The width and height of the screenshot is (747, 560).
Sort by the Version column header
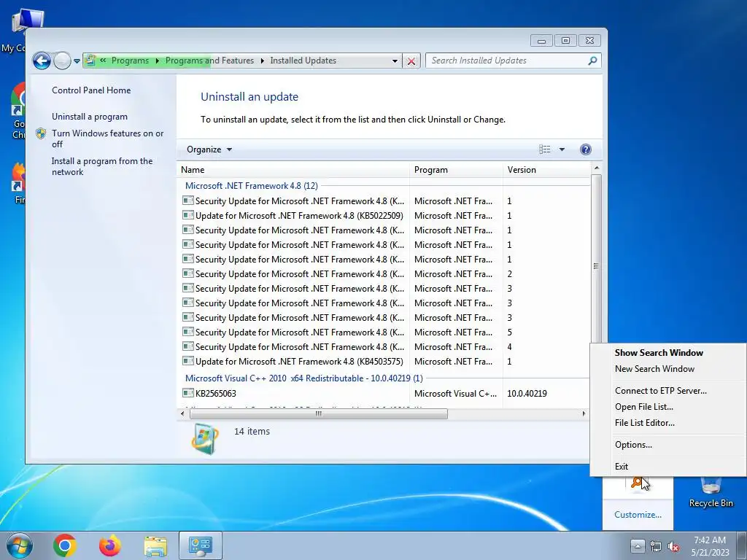[546, 169]
